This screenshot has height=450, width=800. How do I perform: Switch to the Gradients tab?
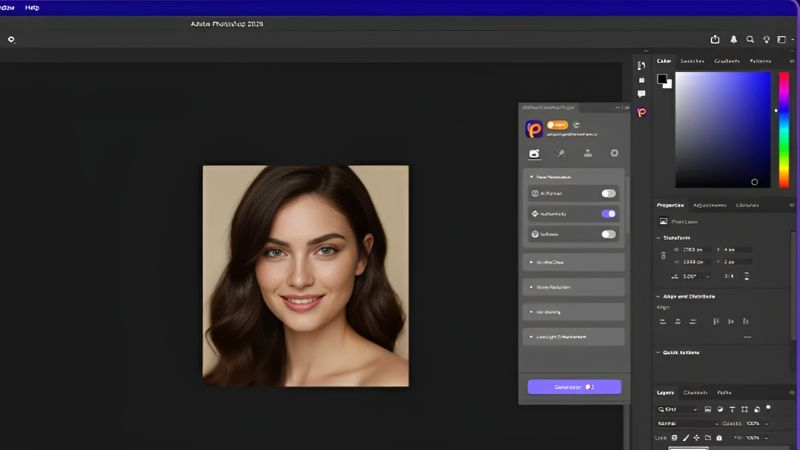727,61
